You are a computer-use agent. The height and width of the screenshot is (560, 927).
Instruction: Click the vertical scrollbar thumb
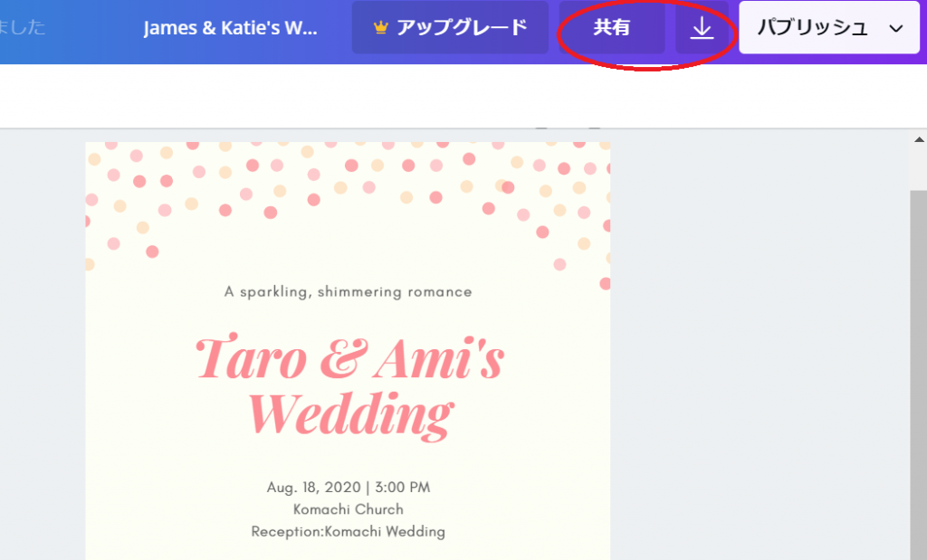(x=919, y=375)
